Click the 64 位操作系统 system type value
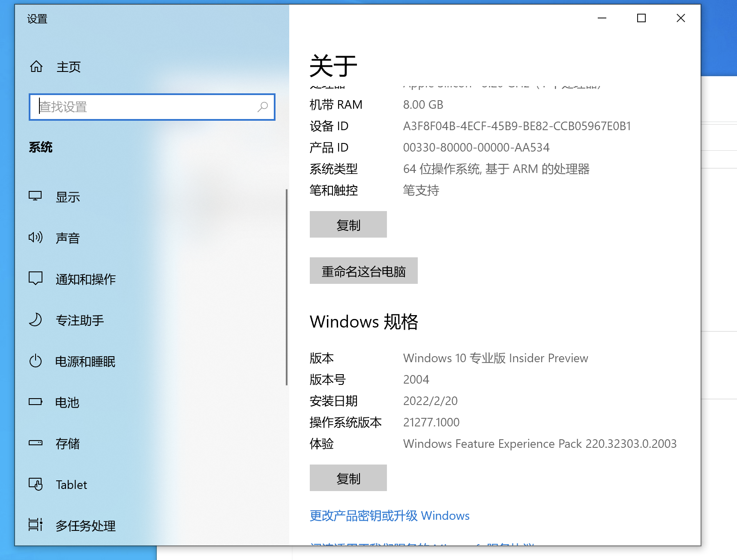The height and width of the screenshot is (560, 737). [x=497, y=169]
